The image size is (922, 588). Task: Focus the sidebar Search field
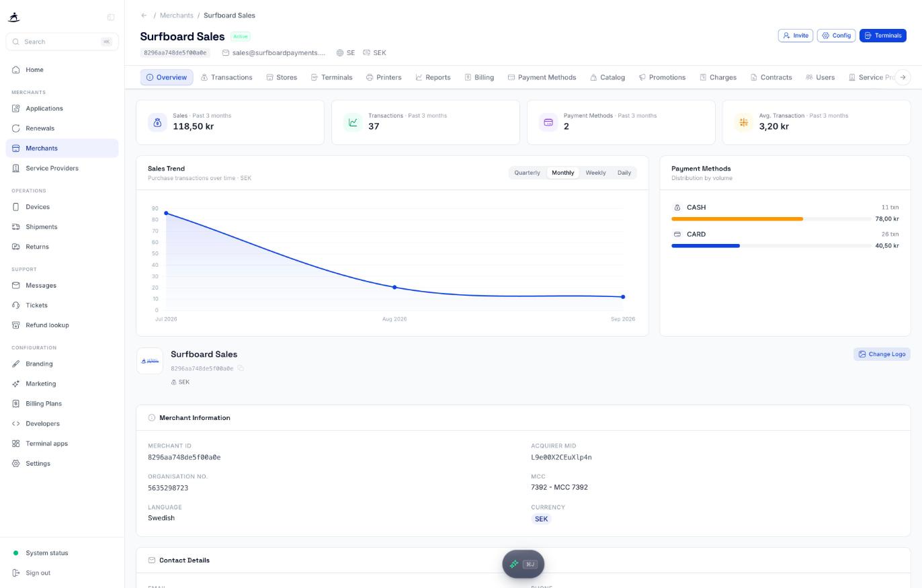click(62, 42)
